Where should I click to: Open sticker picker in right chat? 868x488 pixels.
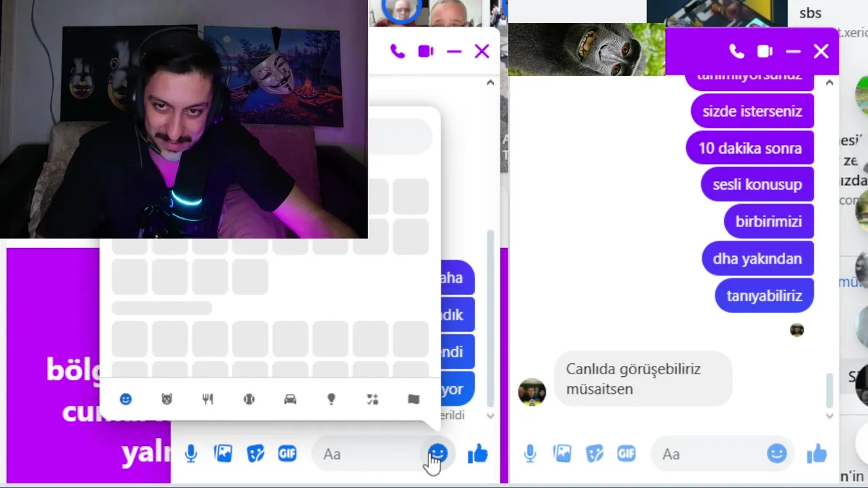[594, 454]
